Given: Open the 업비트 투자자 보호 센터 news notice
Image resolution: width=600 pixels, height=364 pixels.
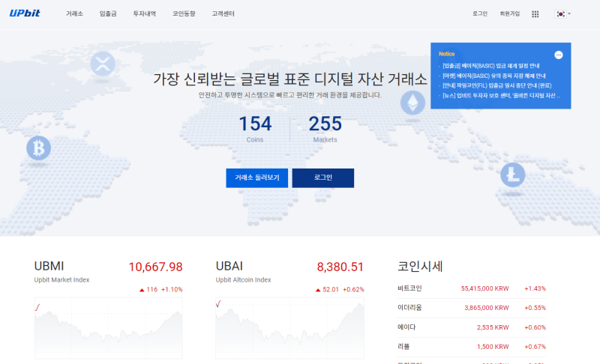Looking at the screenshot, I should coord(501,95).
